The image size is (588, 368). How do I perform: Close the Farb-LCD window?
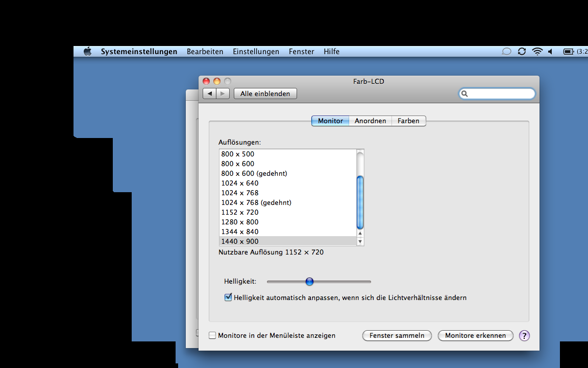pos(206,81)
